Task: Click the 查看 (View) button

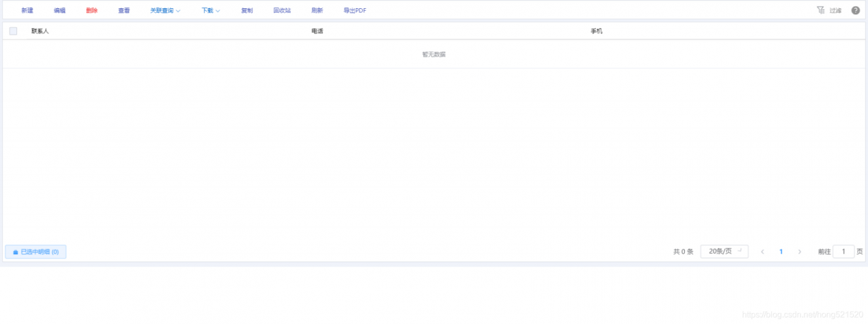Action: [124, 11]
